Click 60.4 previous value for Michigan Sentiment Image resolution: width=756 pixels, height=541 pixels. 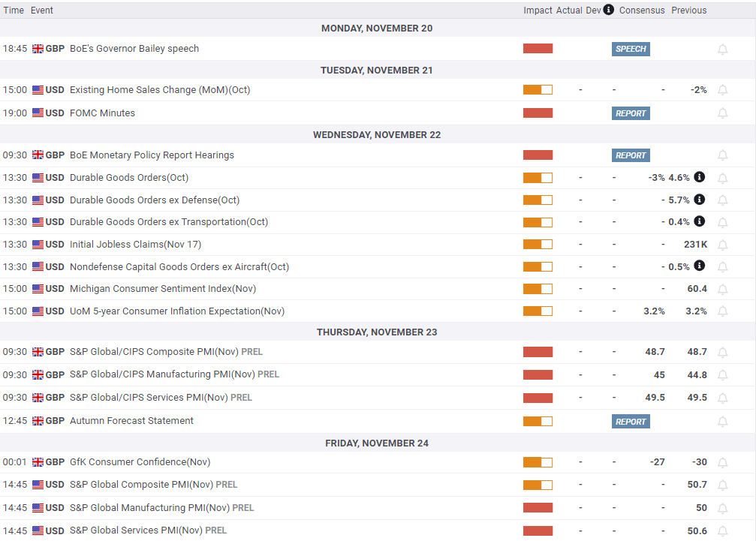[697, 289]
